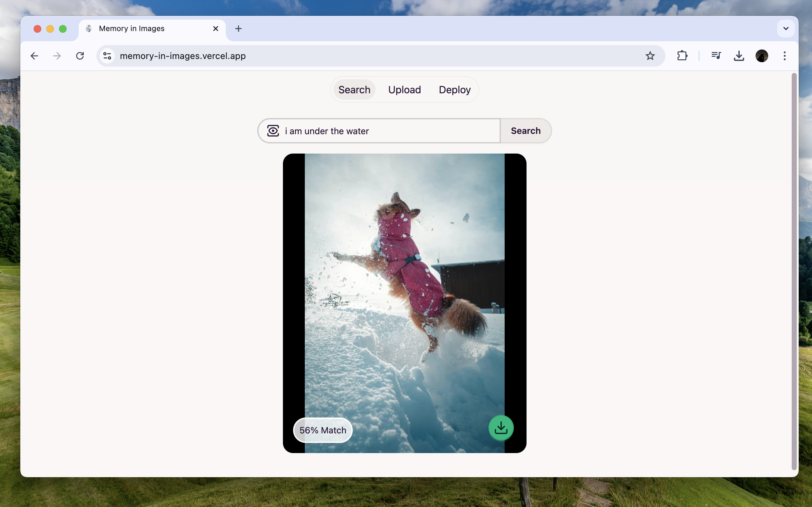This screenshot has width=812, height=507.
Task: Open the Chrome three-dot menu
Action: [784, 56]
